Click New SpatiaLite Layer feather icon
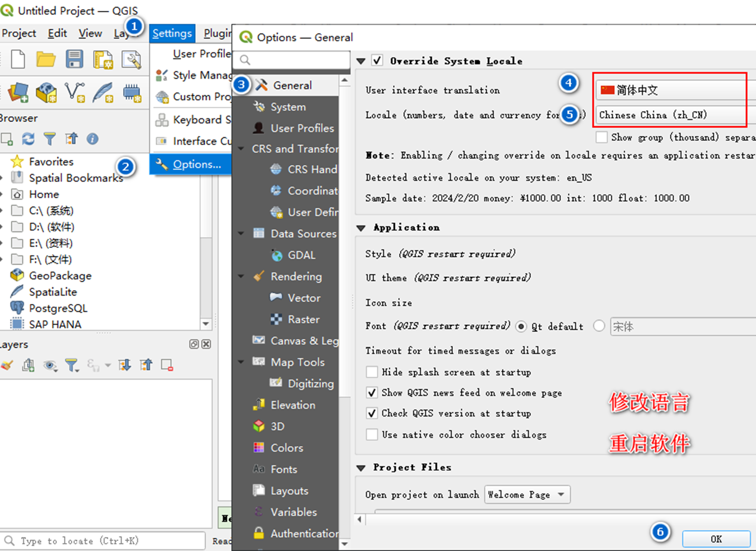Viewport: 756px width, 551px height. [x=103, y=92]
